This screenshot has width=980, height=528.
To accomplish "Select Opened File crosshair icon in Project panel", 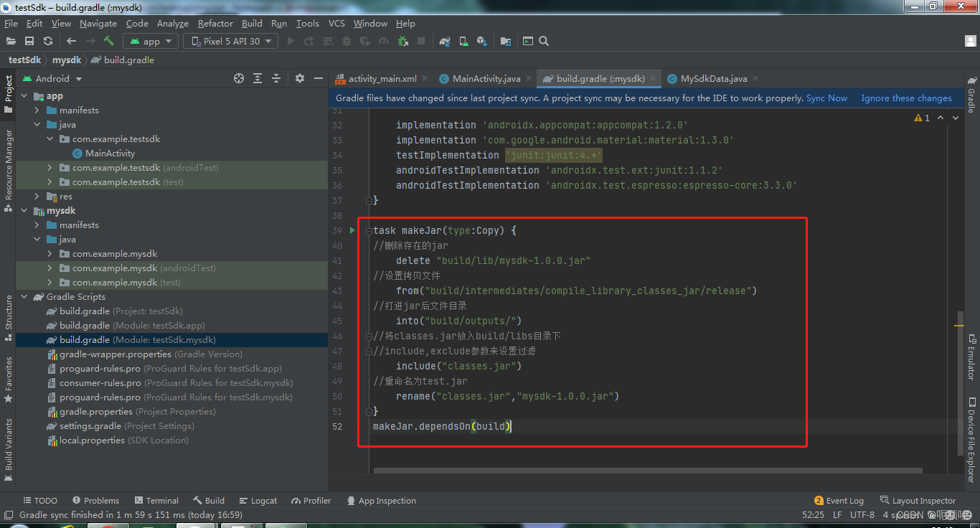I will coord(239,79).
